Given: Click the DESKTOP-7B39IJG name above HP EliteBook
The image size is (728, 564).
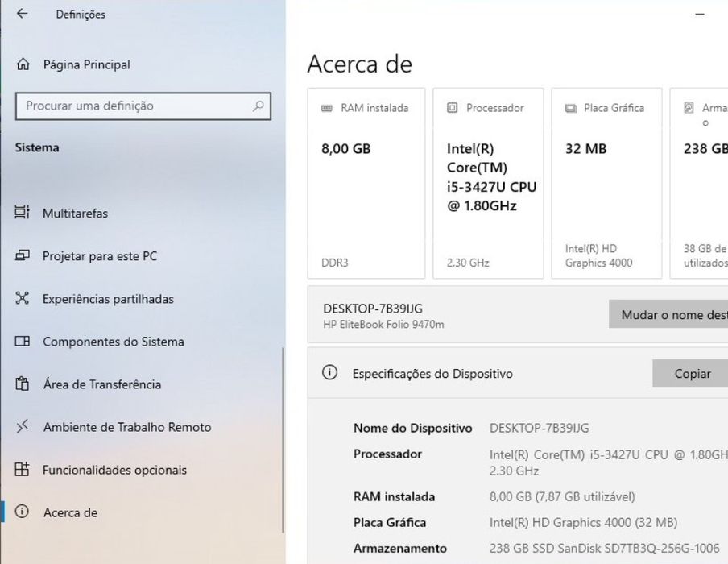Looking at the screenshot, I should pos(373,309).
